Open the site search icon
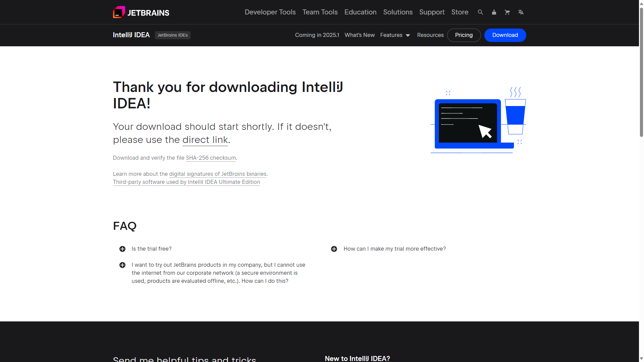Viewport: 644px width, 362px height. coord(480,12)
